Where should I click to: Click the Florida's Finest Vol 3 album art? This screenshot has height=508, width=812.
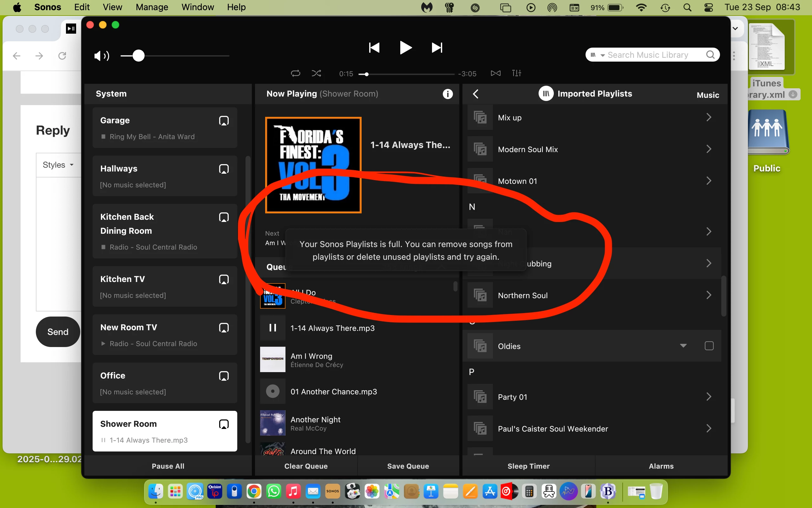click(313, 165)
